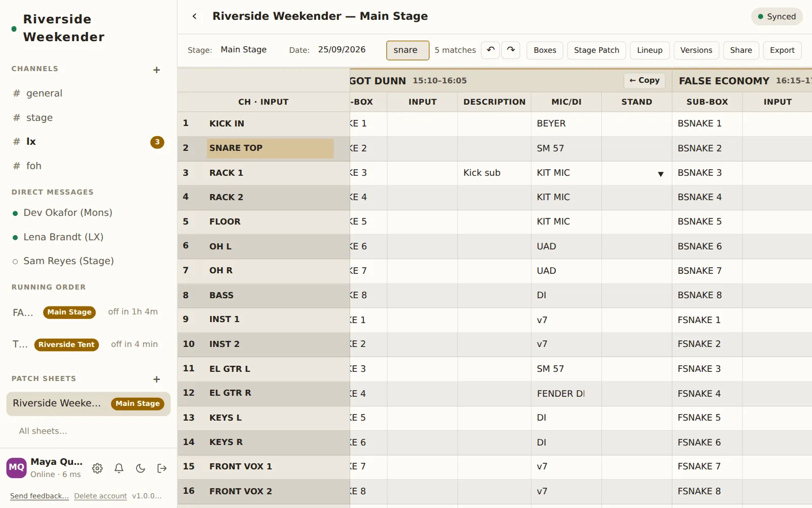Toggle dark mode moon icon
This screenshot has width=812, height=508.
141,468
